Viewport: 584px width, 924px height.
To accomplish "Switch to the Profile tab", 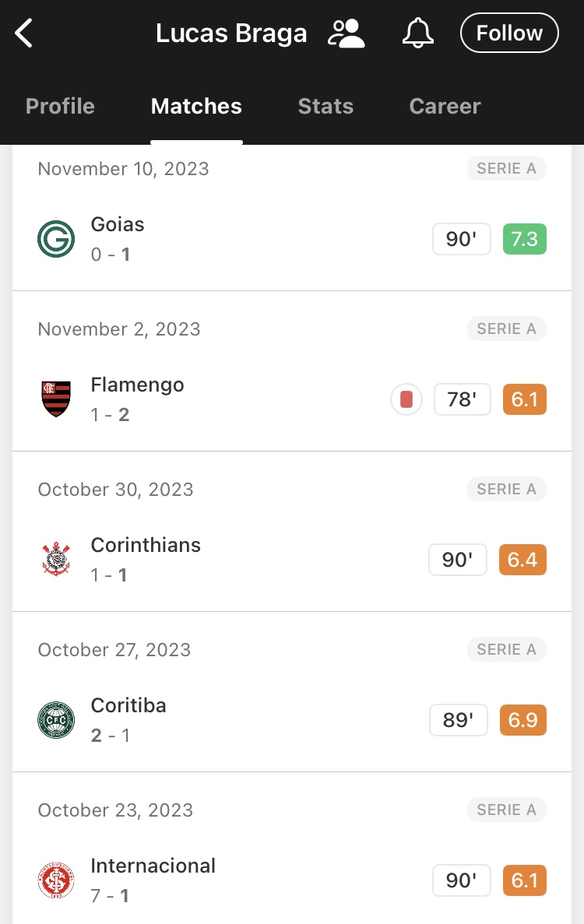I will (60, 106).
